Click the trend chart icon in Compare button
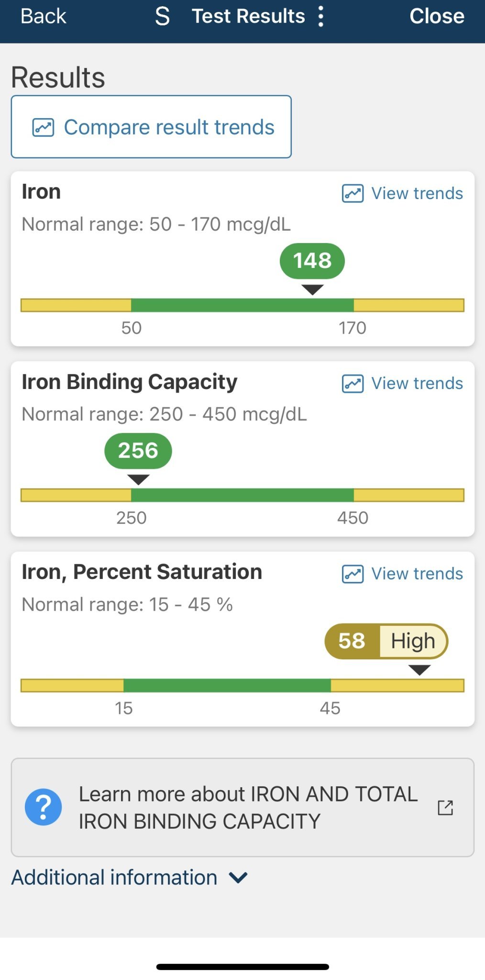 pos(43,127)
